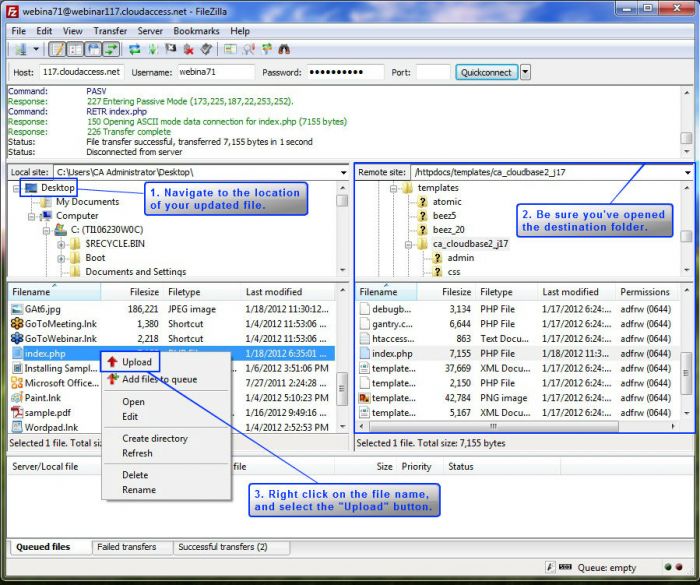Click the Paint.lnk shortcut icon
Image resolution: width=700 pixels, height=585 pixels.
coord(17,397)
